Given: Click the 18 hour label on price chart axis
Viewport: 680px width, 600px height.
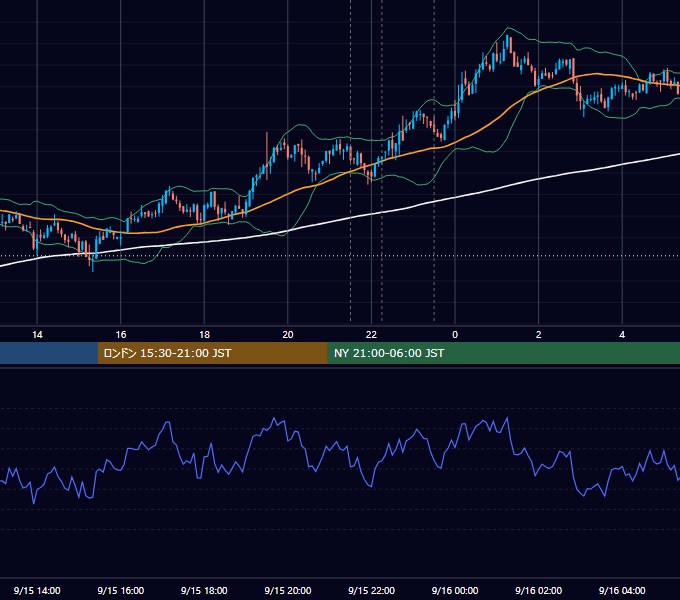Looking at the screenshot, I should 204,335.
